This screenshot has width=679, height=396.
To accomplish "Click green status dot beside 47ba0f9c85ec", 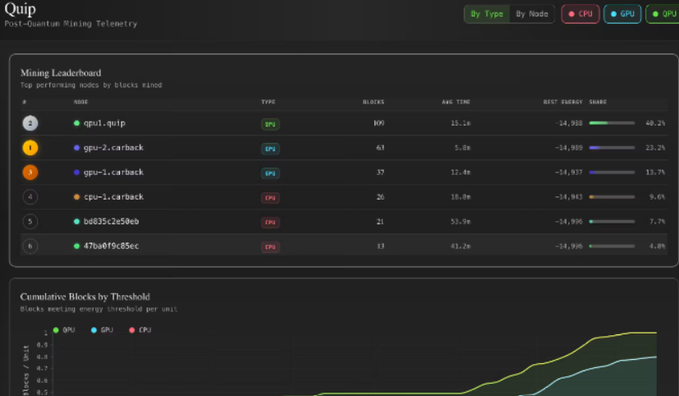I will click(77, 246).
